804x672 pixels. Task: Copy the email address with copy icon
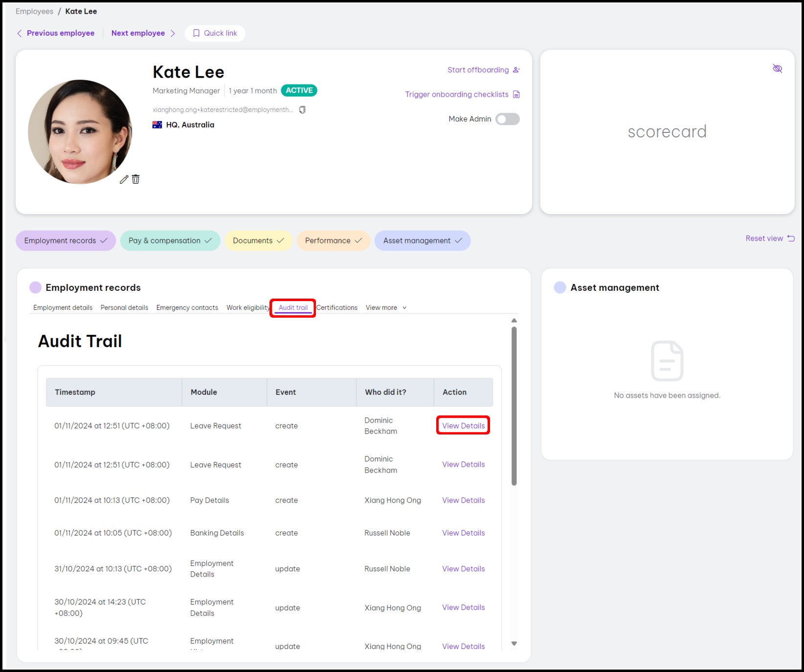pos(302,109)
